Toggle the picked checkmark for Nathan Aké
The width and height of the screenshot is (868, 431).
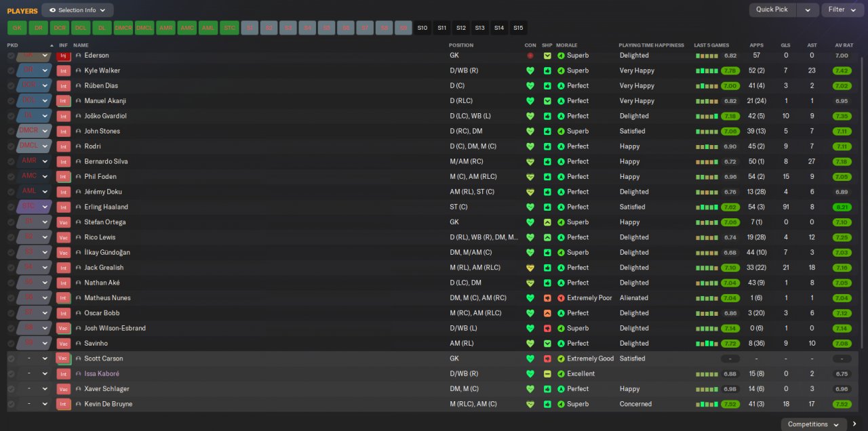coord(11,283)
